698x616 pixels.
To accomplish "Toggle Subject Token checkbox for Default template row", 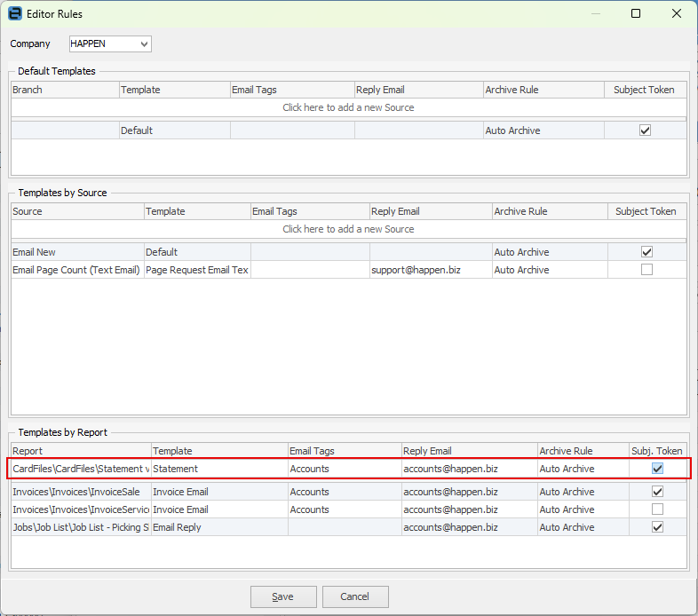I will click(646, 130).
